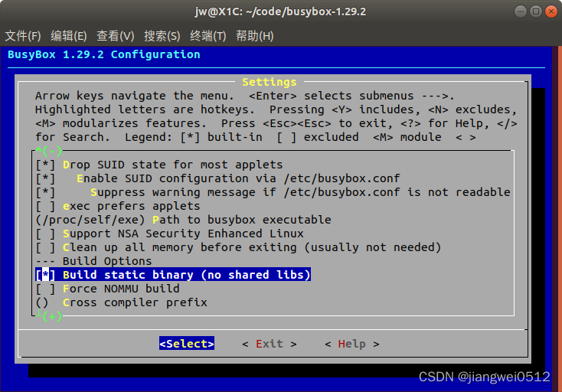Screen dimensions: 562x392
Task: Click the BusyBox 1.29.2 Configuration title
Action: point(104,54)
